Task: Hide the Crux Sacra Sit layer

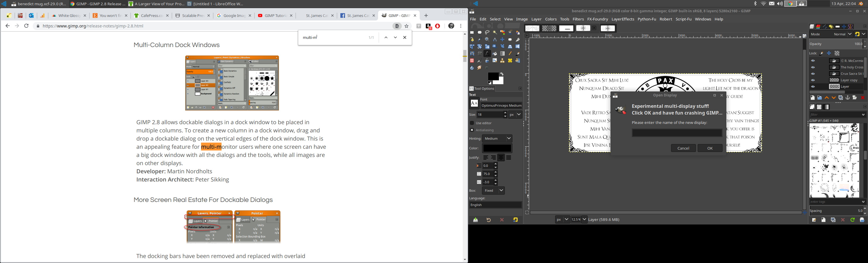Action: click(x=813, y=74)
